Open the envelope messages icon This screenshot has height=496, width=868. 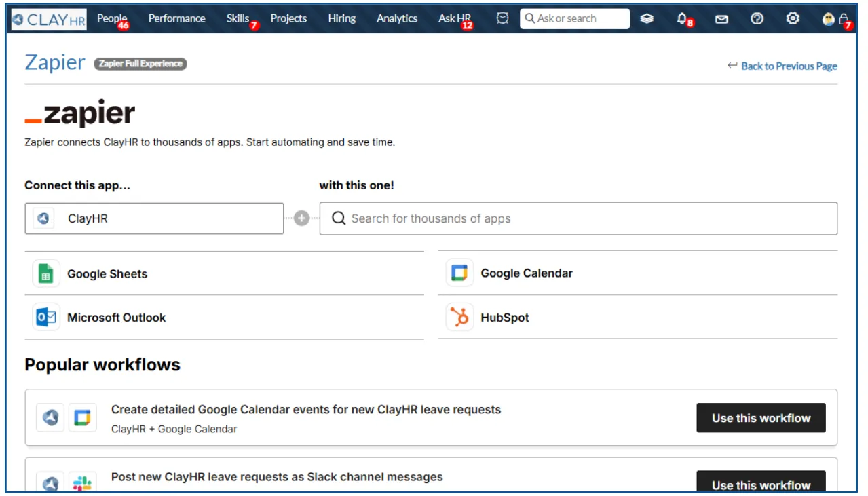pos(721,20)
